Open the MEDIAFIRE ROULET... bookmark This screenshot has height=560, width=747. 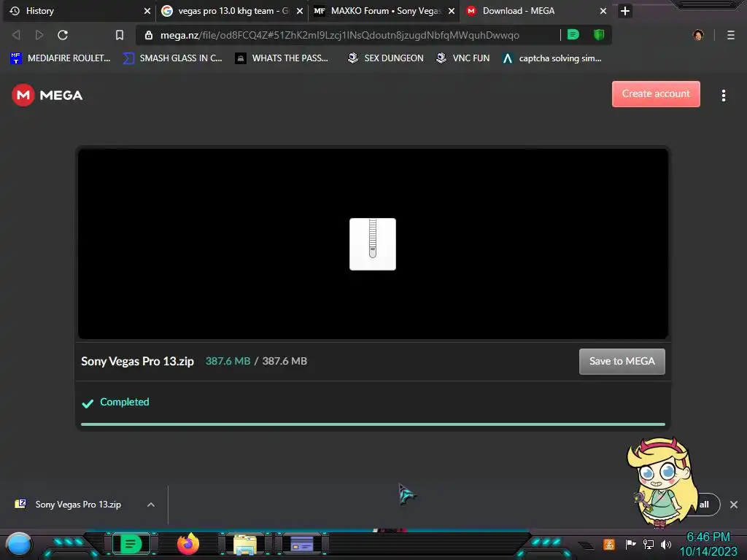pyautogui.click(x=60, y=58)
